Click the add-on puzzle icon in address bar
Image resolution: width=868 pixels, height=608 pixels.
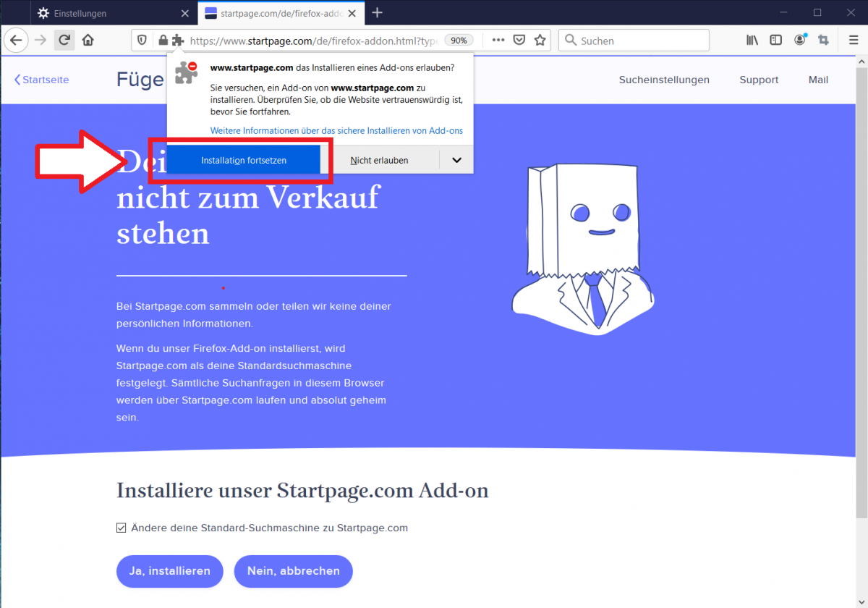pyautogui.click(x=178, y=41)
